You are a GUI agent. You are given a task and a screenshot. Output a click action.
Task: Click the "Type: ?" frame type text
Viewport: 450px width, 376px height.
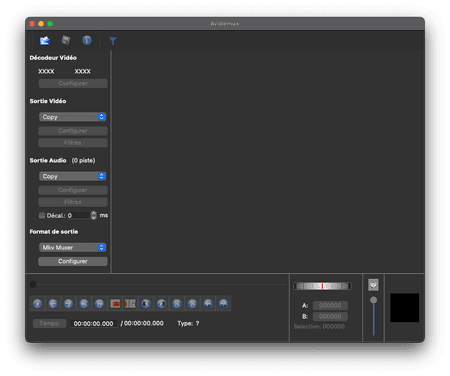[188, 323]
